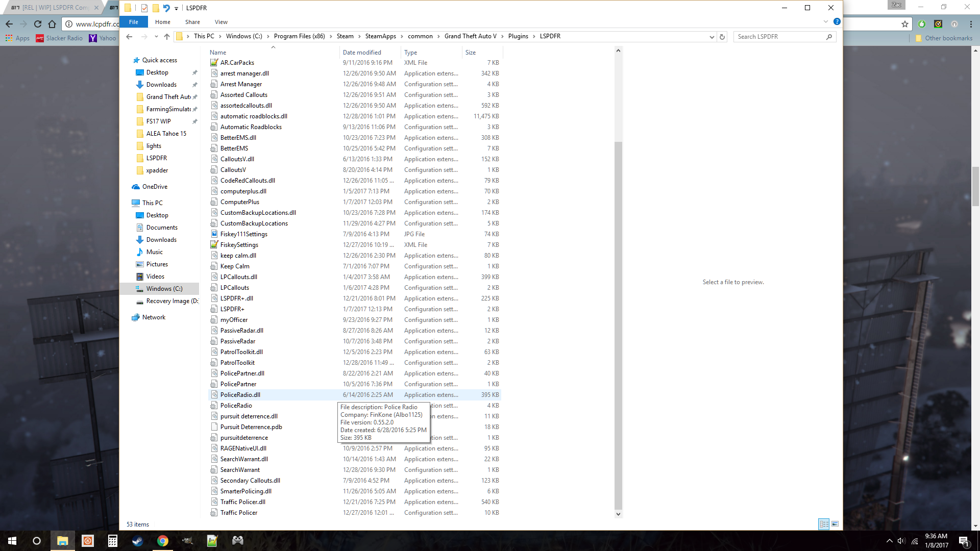Open Chrome from the taskbar
Viewport: 980px width, 551px height.
pos(163,541)
